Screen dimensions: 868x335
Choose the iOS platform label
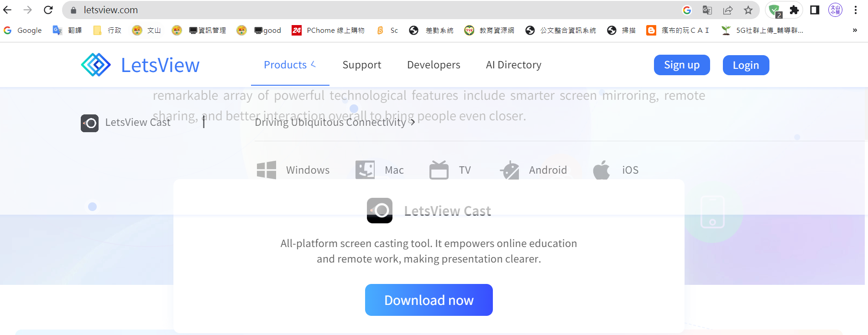coord(630,170)
